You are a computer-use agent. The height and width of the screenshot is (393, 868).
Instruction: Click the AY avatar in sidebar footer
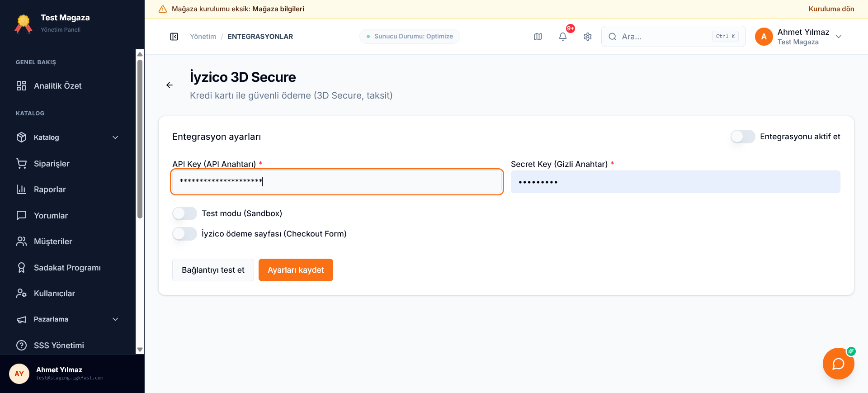click(19, 374)
